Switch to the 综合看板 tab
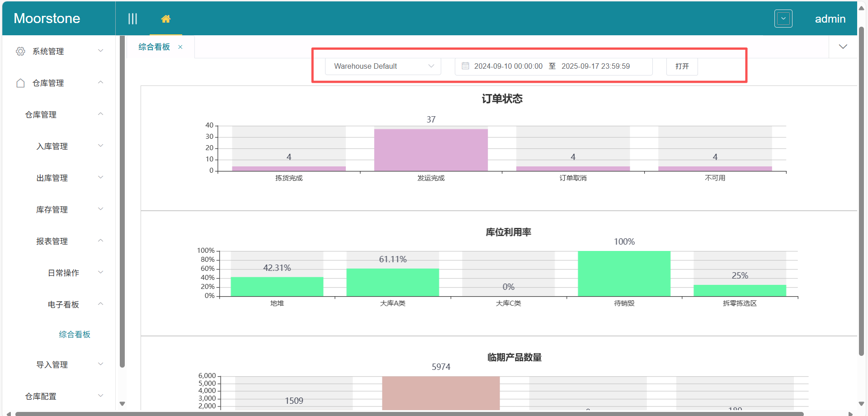This screenshot has width=868, height=416. 154,47
